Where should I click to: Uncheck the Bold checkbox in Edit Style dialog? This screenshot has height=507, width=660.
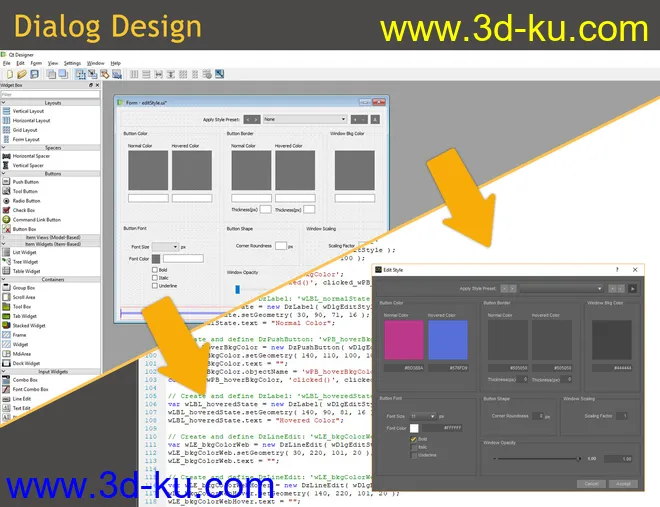(x=414, y=438)
